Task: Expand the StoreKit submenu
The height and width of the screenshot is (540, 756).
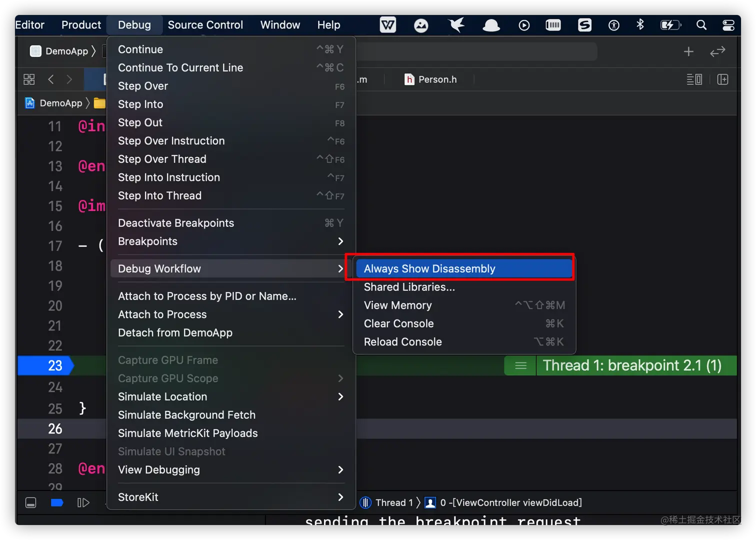Action: pyautogui.click(x=231, y=497)
